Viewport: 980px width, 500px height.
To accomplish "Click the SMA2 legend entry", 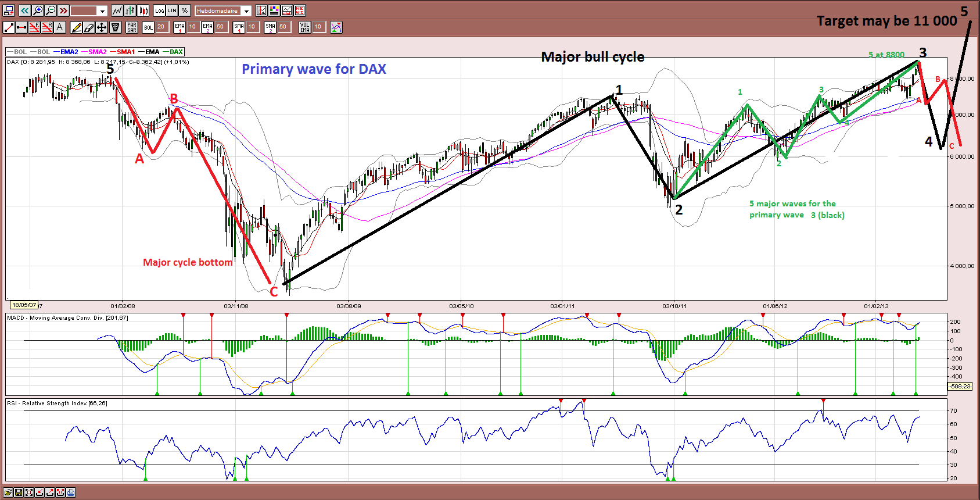I will [94, 52].
